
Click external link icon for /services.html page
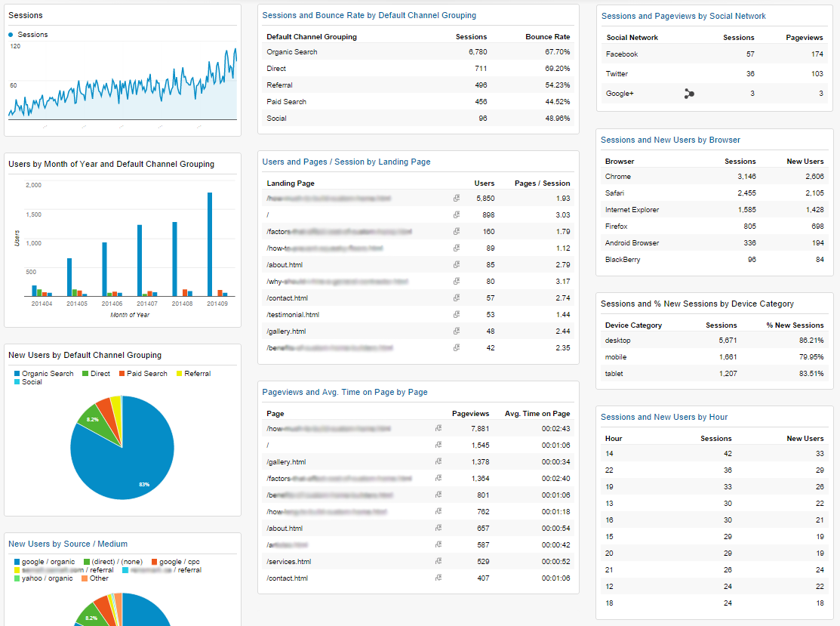pos(438,562)
